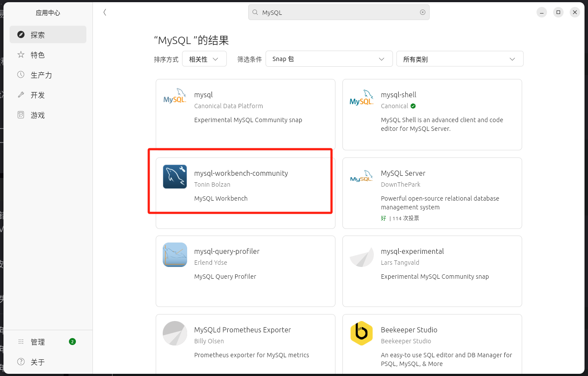Click the compass icon beside 探索
Viewport: 588px width, 376px height.
[21, 34]
